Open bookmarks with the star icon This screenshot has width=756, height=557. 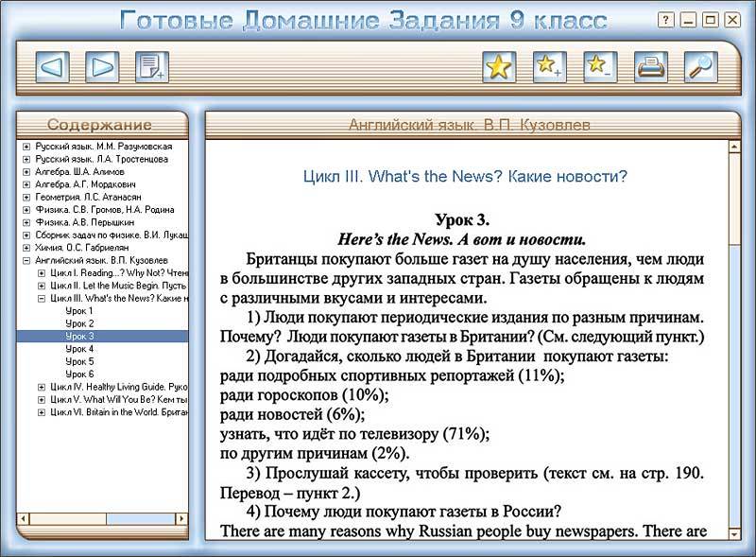point(499,66)
